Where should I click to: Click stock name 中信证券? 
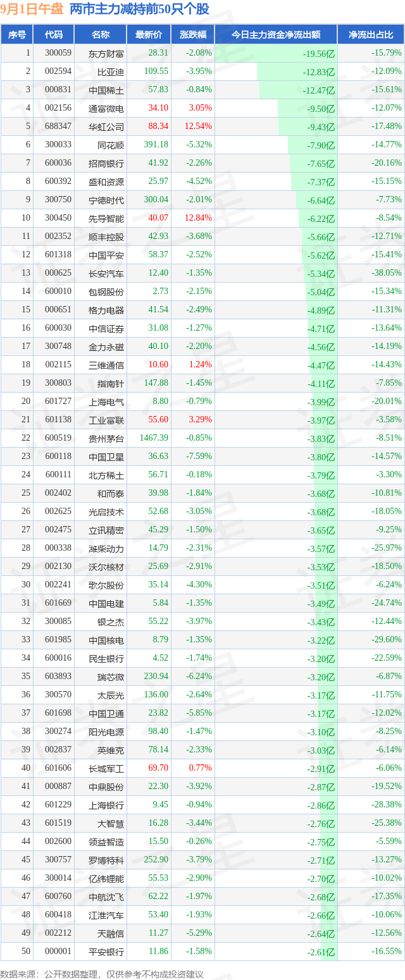[107, 328]
